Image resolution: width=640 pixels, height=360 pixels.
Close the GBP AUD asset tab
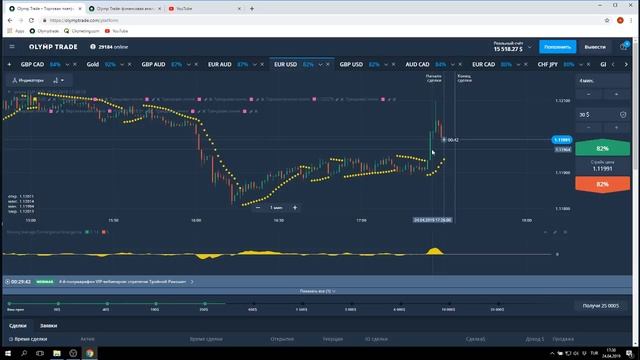point(196,64)
